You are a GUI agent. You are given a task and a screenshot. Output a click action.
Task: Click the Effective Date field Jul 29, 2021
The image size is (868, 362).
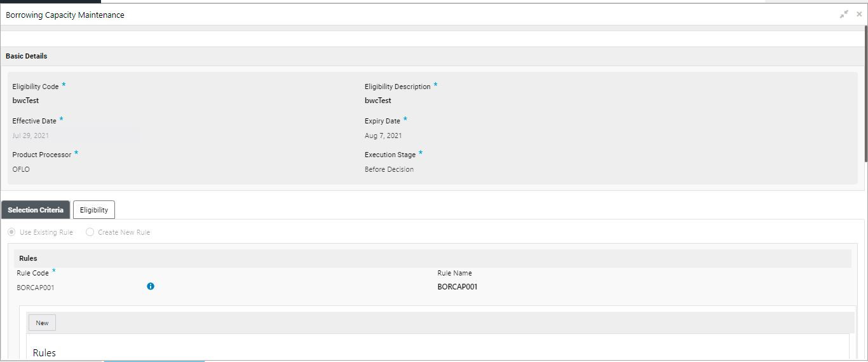pos(76,136)
